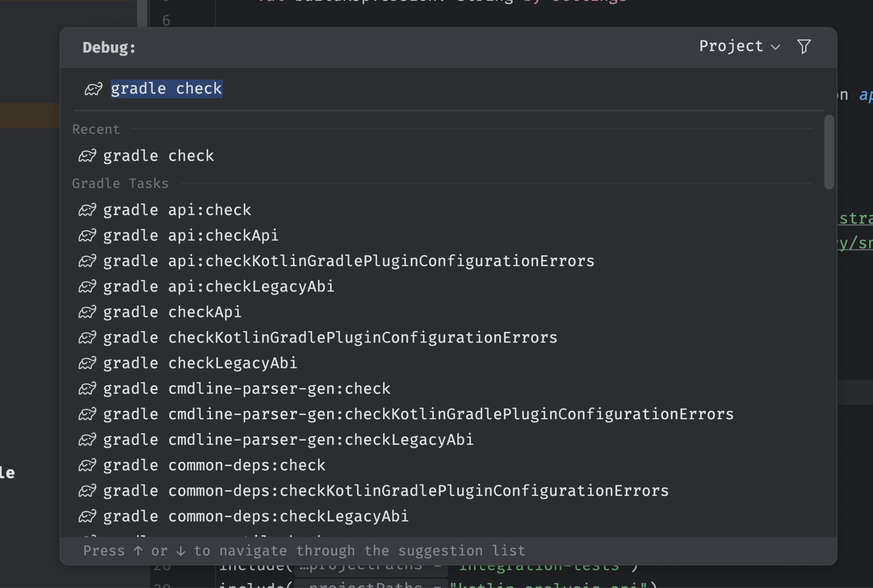Select gradle checkLegacyAbi suggestion

200,363
